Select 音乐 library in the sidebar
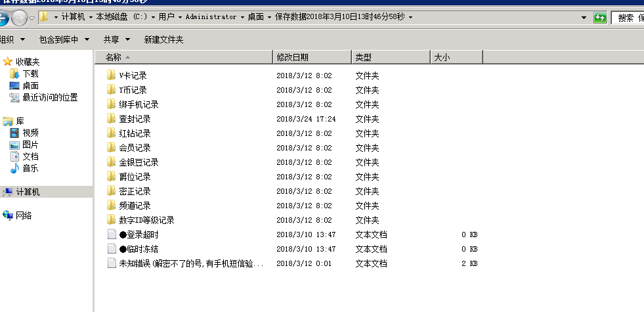 30,168
